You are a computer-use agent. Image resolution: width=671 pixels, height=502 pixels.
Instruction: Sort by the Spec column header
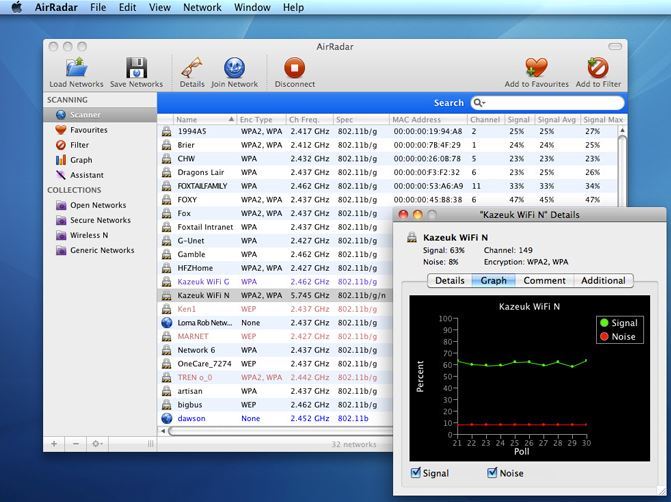(x=361, y=119)
